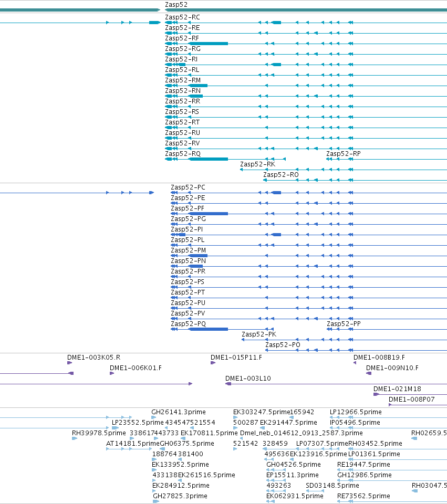This screenshot has width=447, height=504.
Task: Click the Zasp52-PQ protein label
Action: 188,324
